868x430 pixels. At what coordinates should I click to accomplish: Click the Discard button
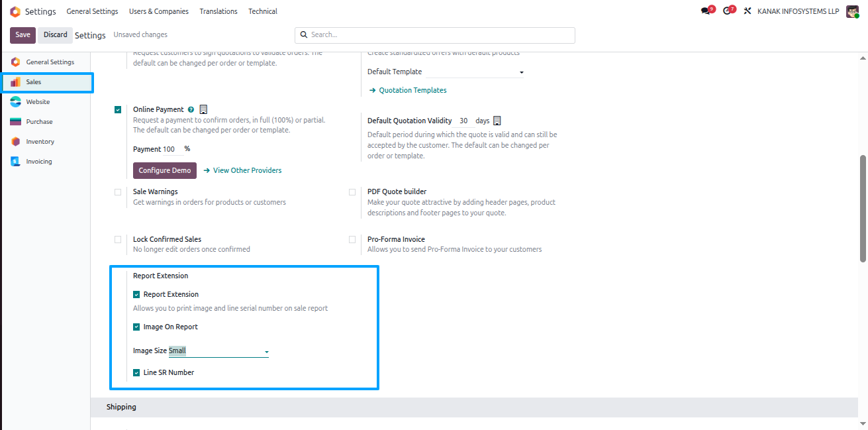point(56,35)
